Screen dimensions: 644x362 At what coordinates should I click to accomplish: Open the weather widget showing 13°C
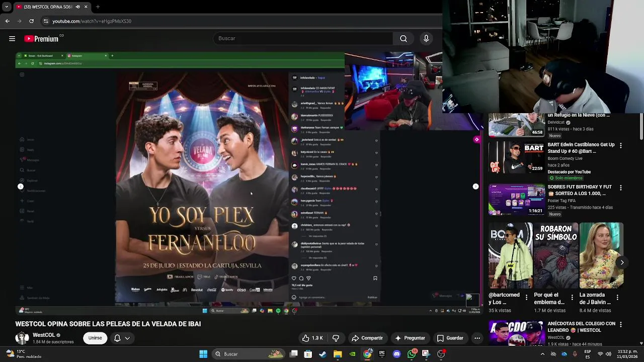[x=23, y=354]
